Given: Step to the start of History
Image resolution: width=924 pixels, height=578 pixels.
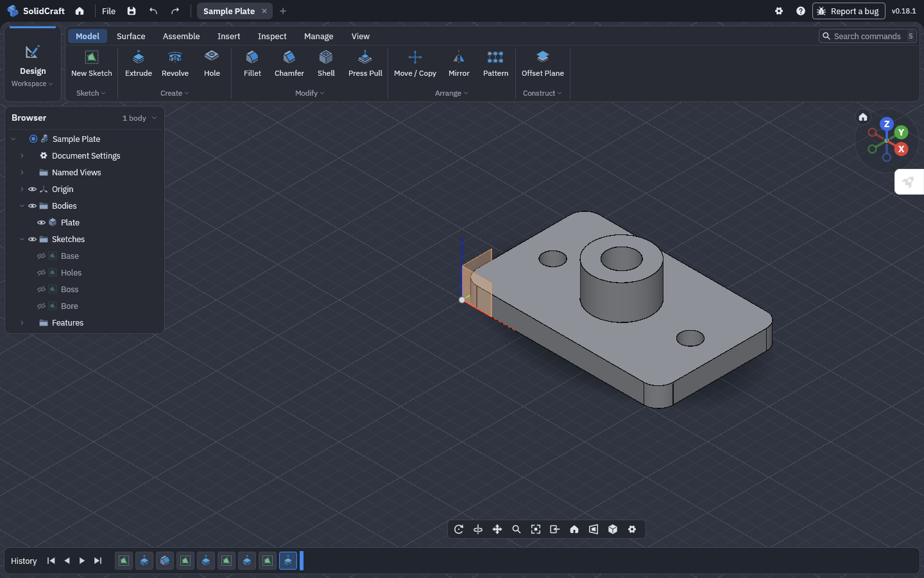Looking at the screenshot, I should click(51, 561).
